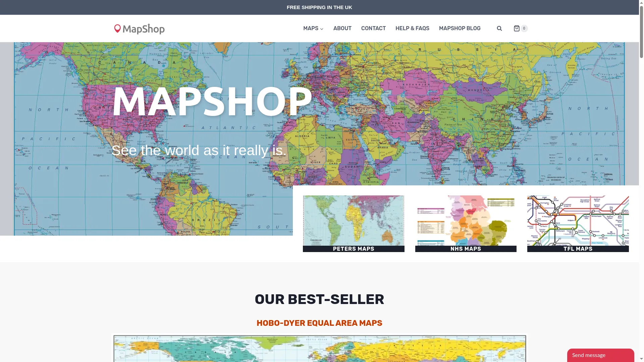Click the cart item count badge
Screen dimensions: 644x362
pyautogui.click(x=524, y=28)
